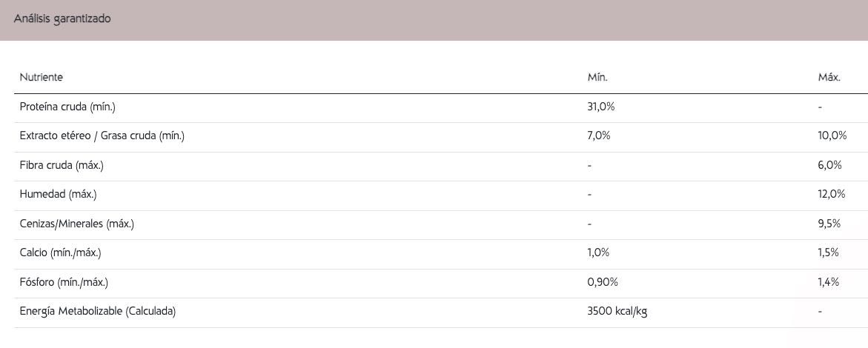Click the Fibra cruda (máx.) row label
The image size is (868, 348).
[62, 165]
